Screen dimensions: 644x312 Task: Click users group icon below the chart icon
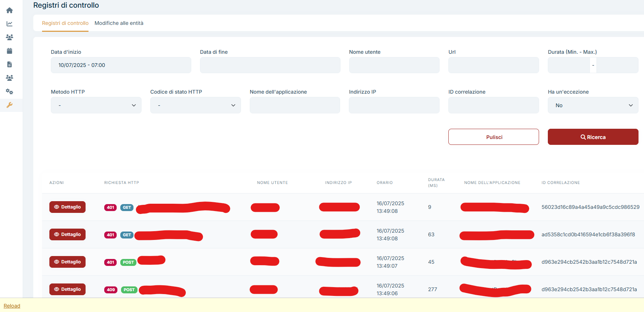tap(10, 37)
